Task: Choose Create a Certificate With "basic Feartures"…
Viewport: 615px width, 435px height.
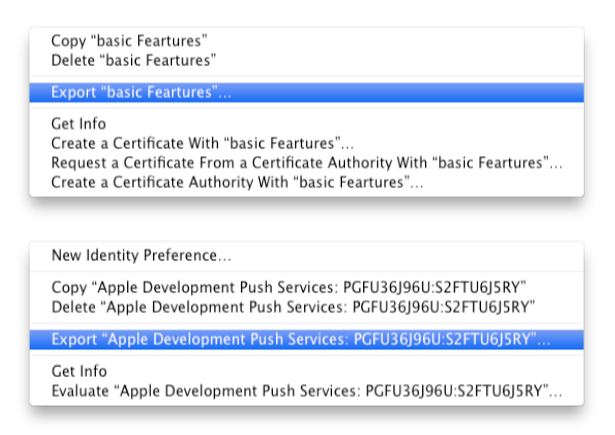Action: tap(306, 144)
